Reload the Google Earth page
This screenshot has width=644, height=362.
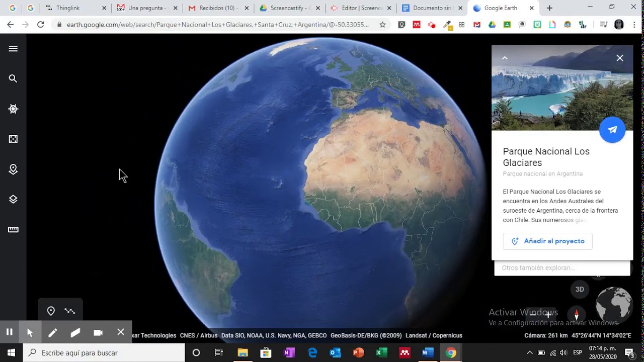pyautogui.click(x=41, y=25)
